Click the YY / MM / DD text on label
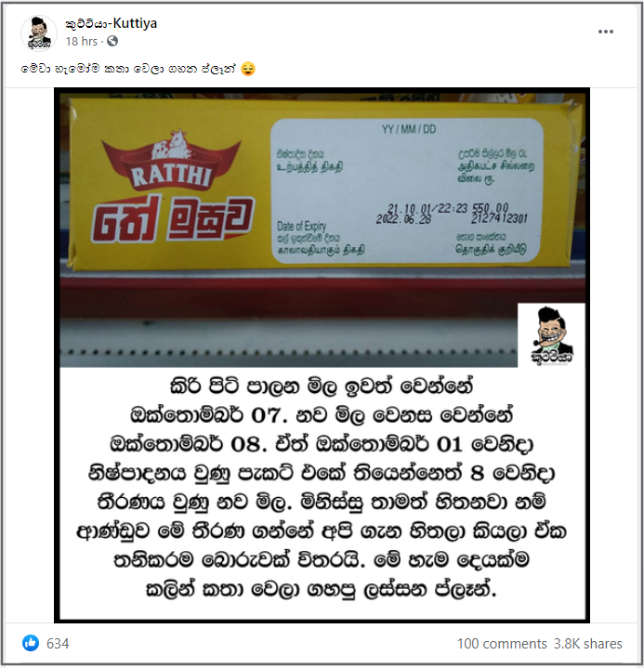644x668 pixels. tap(408, 129)
